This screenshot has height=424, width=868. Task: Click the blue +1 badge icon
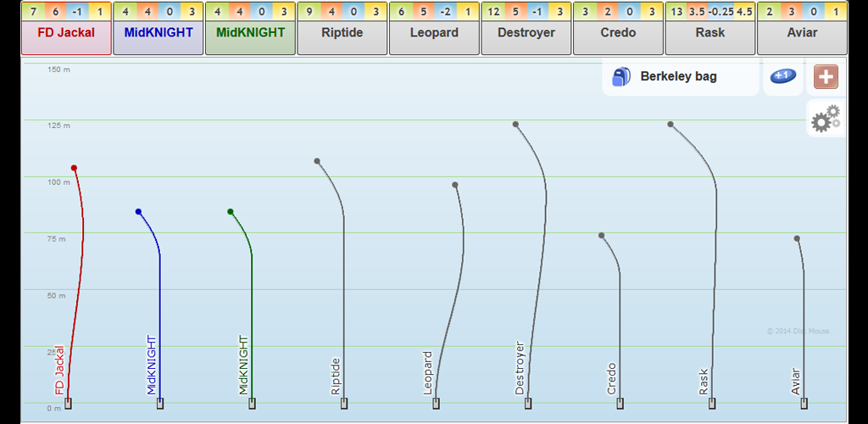[x=782, y=76]
